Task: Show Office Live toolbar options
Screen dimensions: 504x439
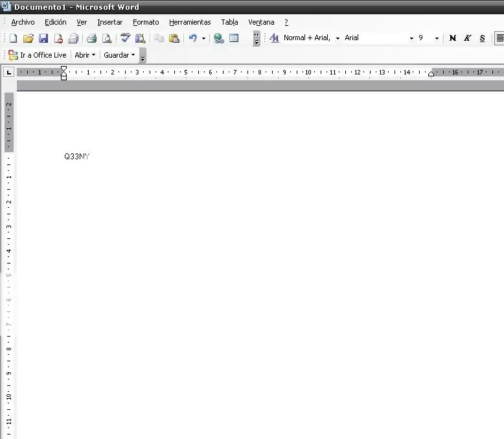Action: [143, 56]
